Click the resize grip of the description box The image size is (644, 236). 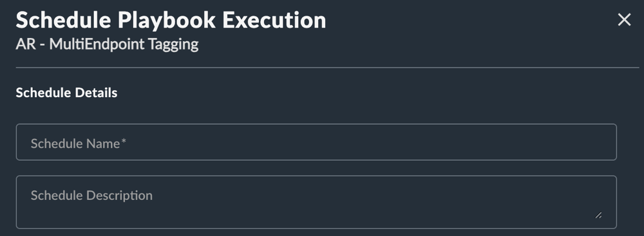click(x=598, y=215)
